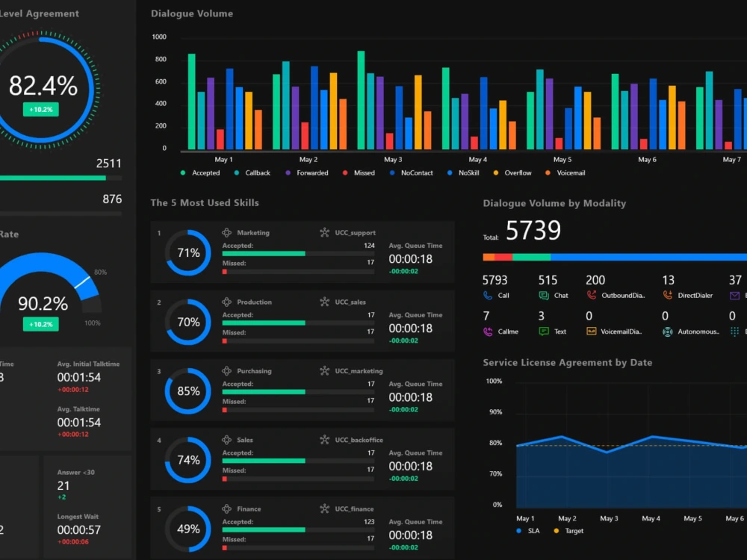The image size is (747, 560).
Task: Click the UCC_finance queue icon
Action: 324,508
